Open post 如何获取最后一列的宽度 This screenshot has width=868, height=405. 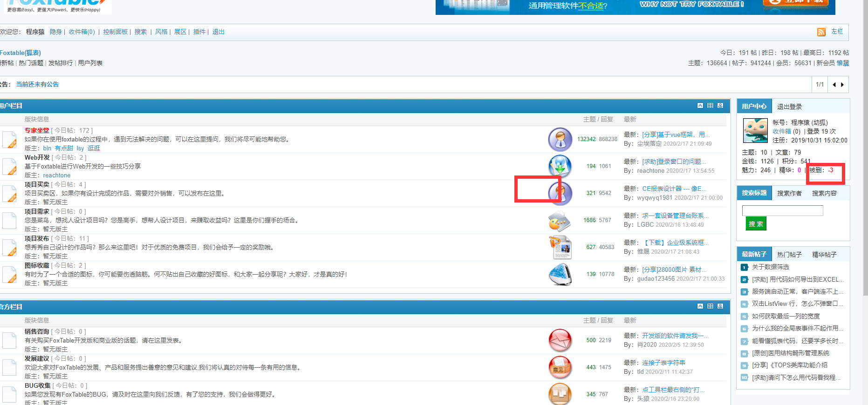tap(786, 316)
